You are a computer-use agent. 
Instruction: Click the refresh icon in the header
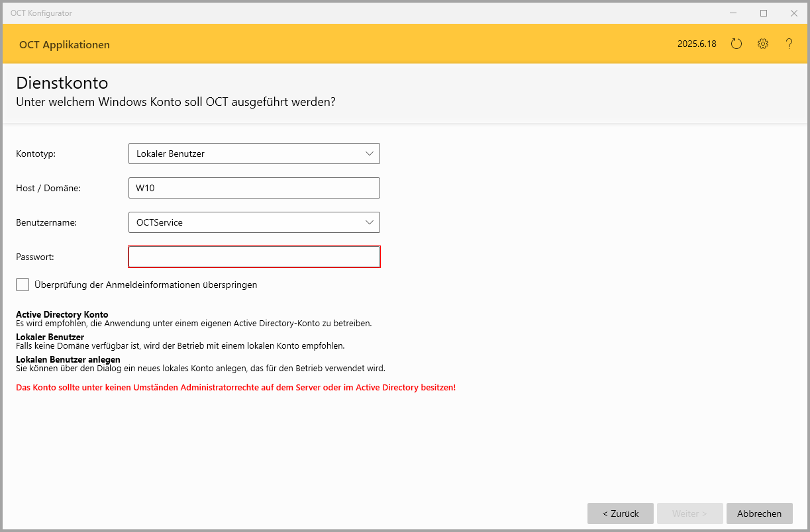click(x=736, y=44)
